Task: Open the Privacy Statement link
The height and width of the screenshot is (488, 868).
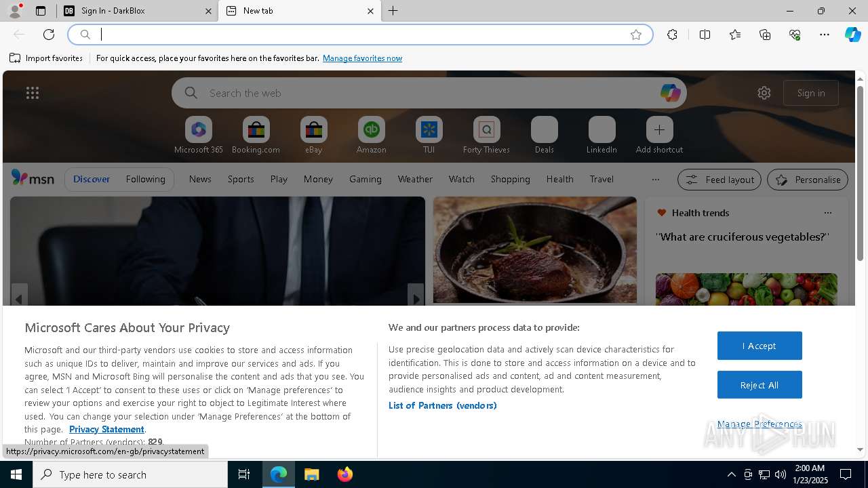Action: tap(106, 429)
